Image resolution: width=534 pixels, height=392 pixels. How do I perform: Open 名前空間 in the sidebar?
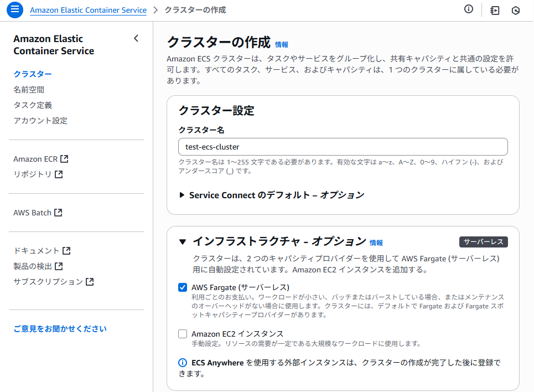[29, 90]
